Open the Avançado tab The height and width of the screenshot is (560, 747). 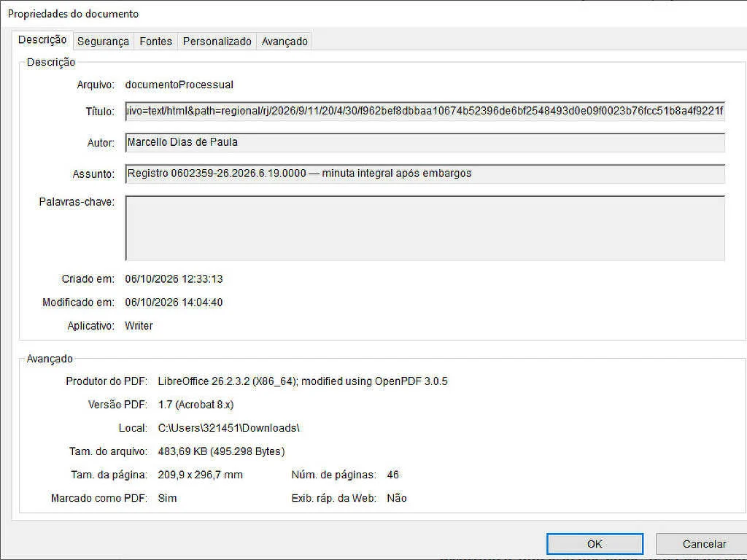pyautogui.click(x=285, y=42)
